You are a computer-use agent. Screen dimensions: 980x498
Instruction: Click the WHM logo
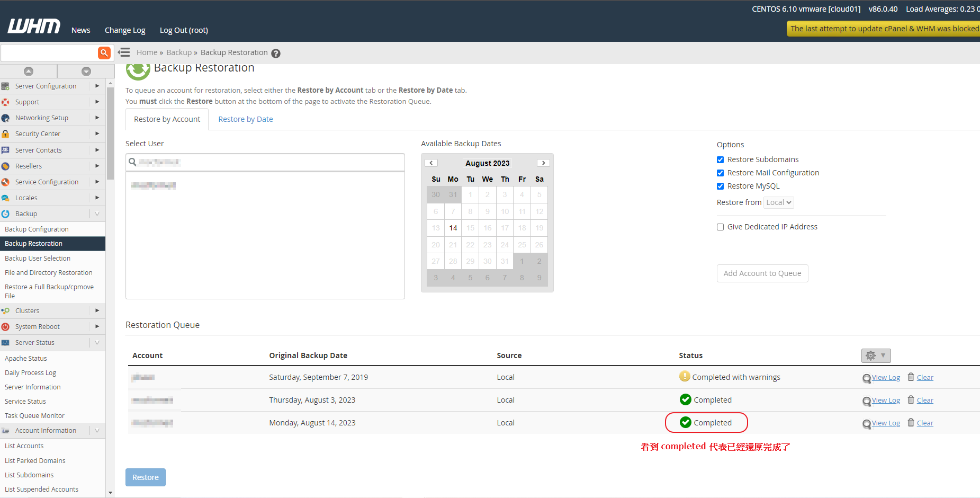pyautogui.click(x=34, y=26)
